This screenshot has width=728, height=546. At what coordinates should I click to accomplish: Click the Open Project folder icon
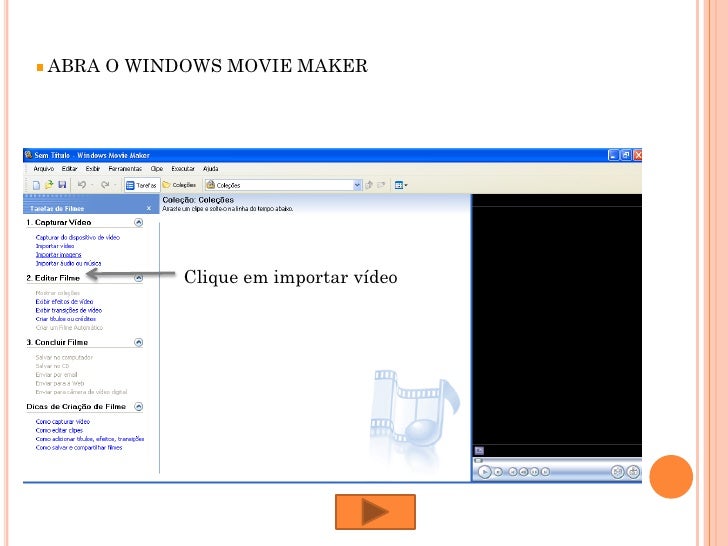49,185
